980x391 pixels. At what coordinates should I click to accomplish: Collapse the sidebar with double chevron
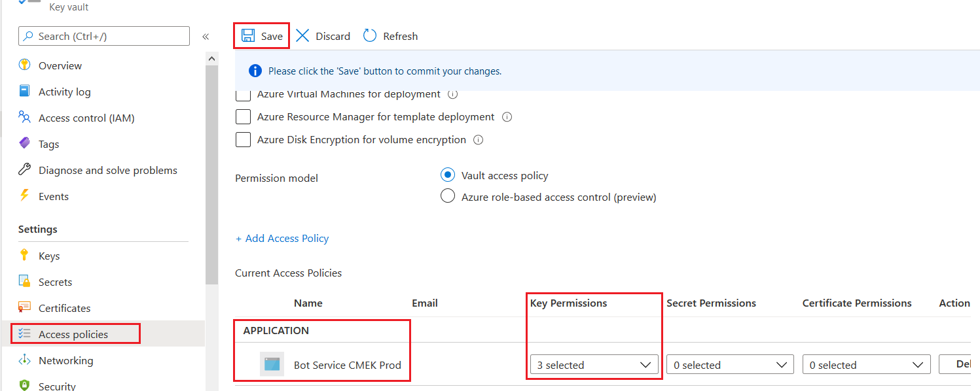tap(206, 37)
